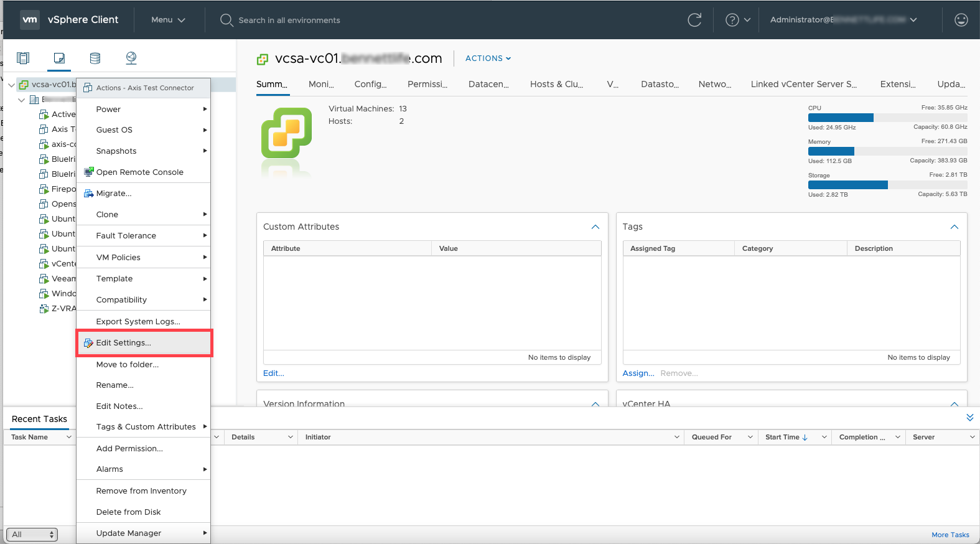The image size is (980, 544).
Task: Click the Memory usage bar
Action: (887, 151)
